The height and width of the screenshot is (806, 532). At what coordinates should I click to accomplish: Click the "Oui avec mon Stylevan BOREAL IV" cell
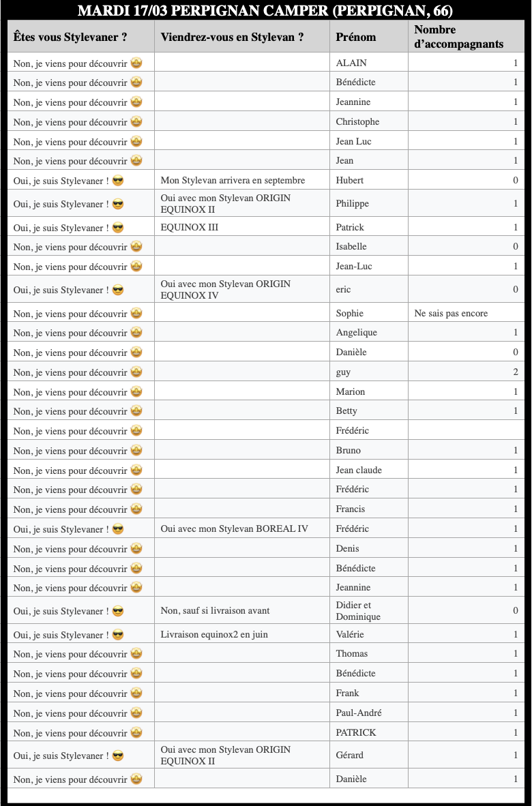tap(235, 529)
